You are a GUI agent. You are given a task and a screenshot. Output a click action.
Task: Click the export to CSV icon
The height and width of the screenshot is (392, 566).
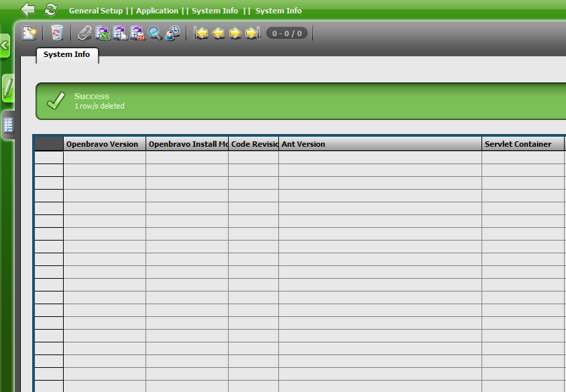point(120,33)
